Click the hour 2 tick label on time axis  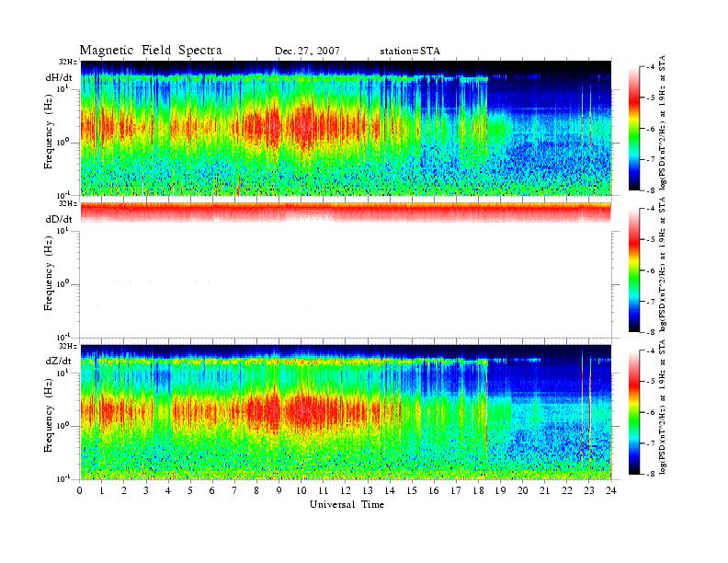click(x=124, y=490)
